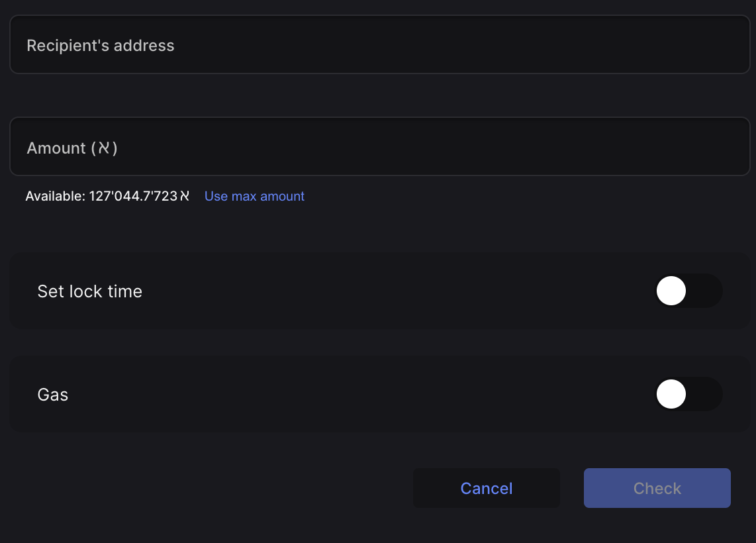Apply the maximum available amount
This screenshot has height=543, width=756.
[x=254, y=196]
